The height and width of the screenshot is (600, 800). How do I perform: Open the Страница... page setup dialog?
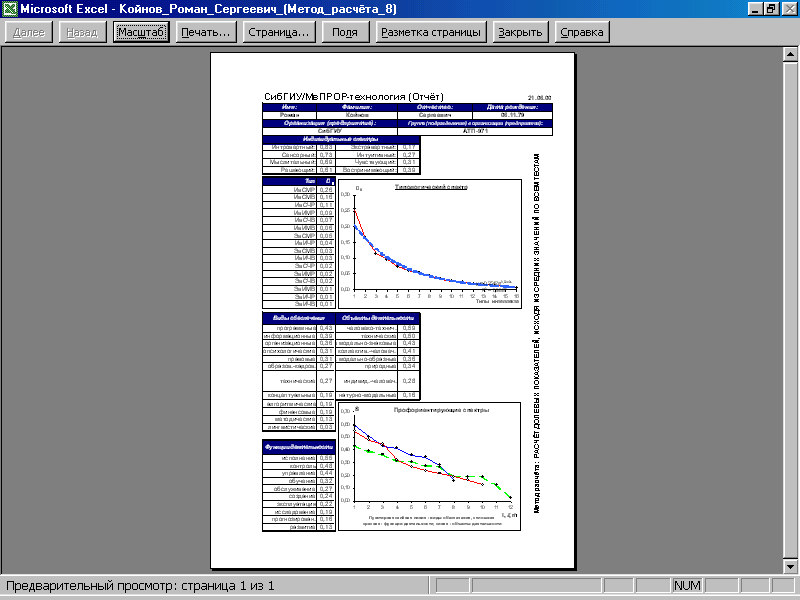277,32
